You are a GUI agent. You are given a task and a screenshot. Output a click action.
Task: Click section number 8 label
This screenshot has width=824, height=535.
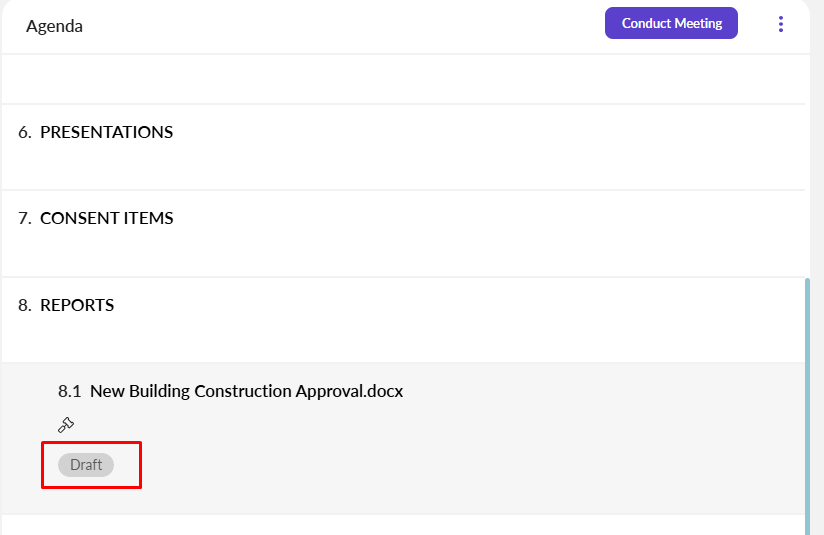[x=25, y=305]
